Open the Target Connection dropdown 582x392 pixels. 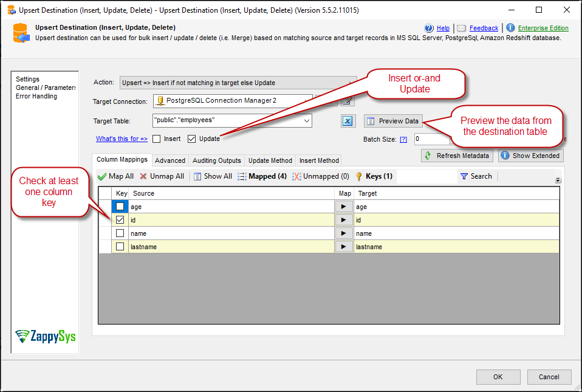(x=233, y=101)
